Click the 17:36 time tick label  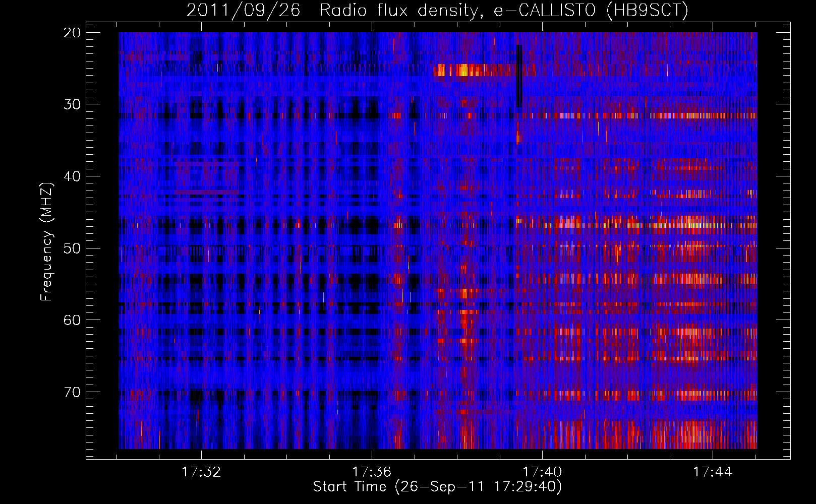pos(372,472)
